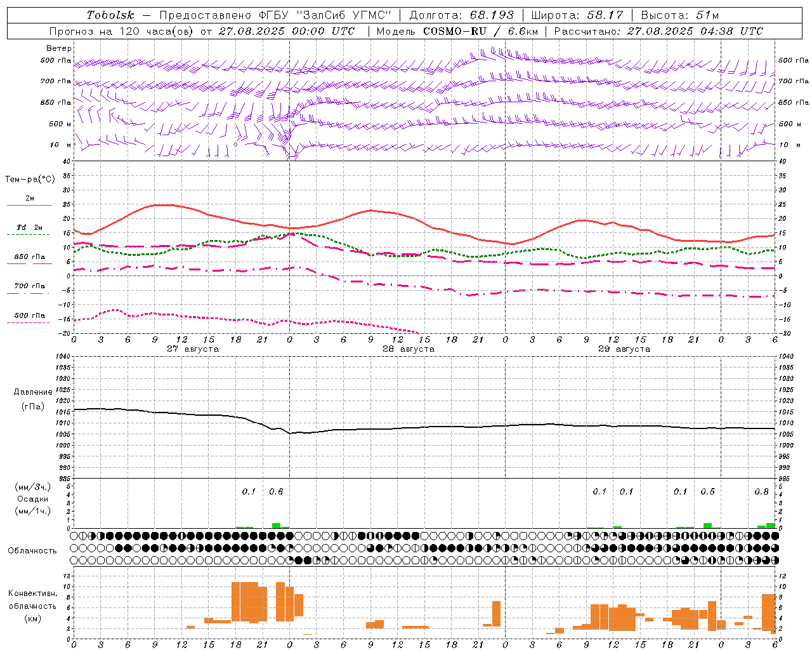Screen dimensions: 812x650
Task: Click the '0.8' precipitation amount value
Action: 761,491
